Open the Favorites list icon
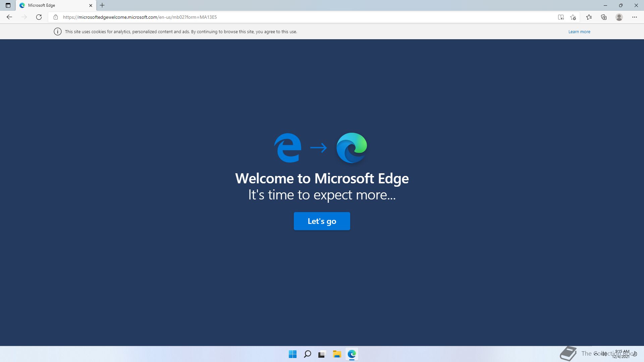 pyautogui.click(x=589, y=17)
